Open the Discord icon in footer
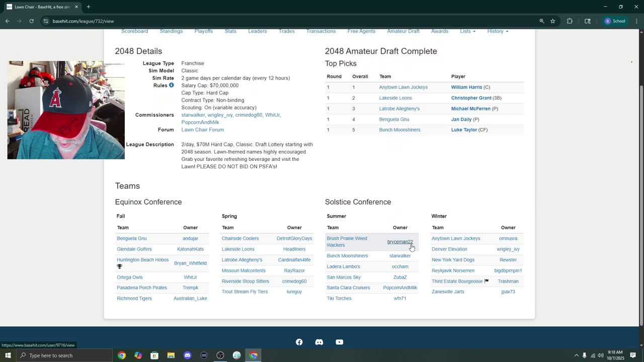 click(319, 342)
